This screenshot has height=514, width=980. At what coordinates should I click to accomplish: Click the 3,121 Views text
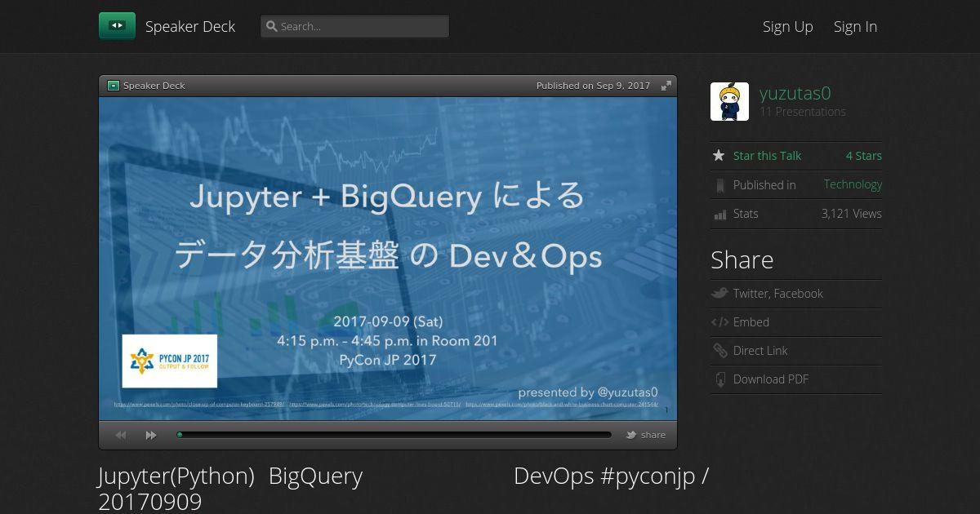pos(852,214)
